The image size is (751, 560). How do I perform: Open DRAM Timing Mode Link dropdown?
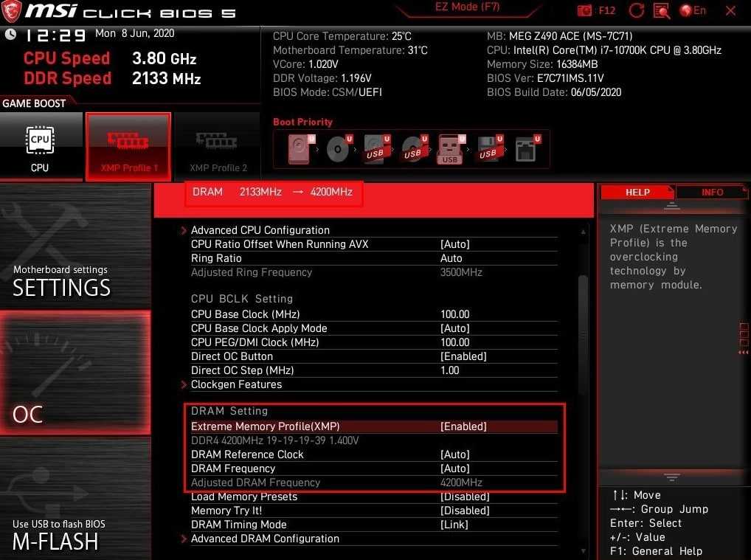pos(454,525)
